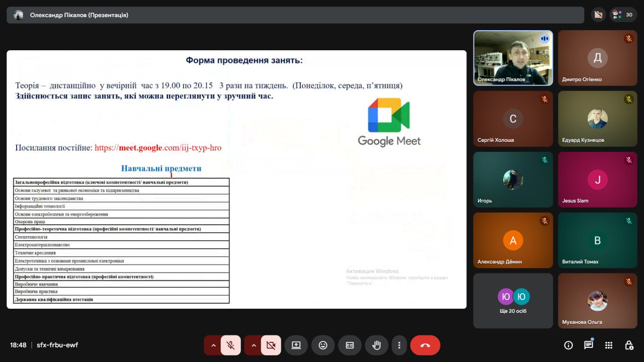Toggle closed captions
Viewport: 644px width, 362px height.
click(349, 345)
